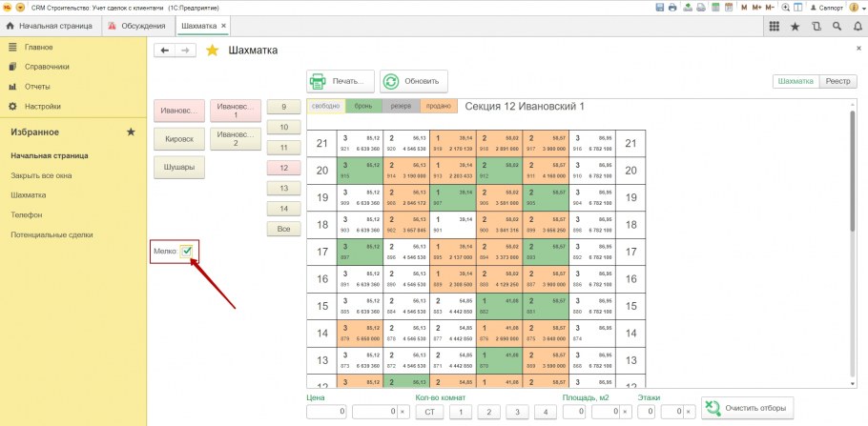
Task: Uncheck the Мелко checkbox
Action: tap(189, 252)
